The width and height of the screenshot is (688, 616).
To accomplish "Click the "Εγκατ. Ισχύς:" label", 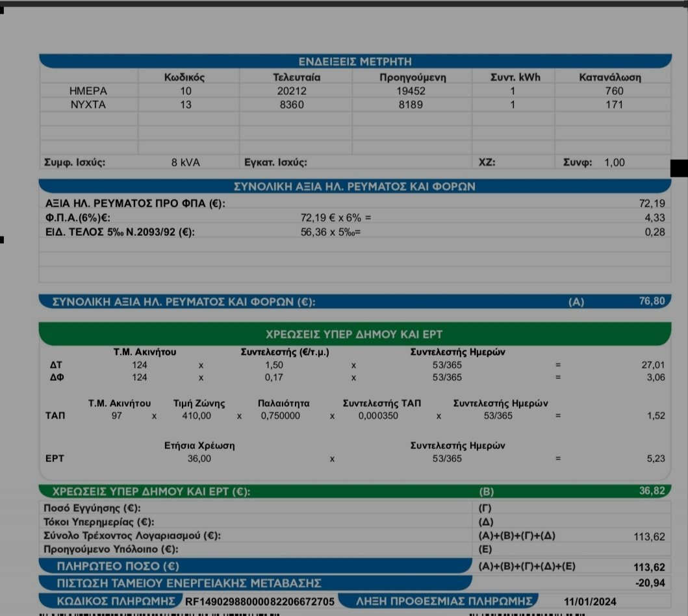I will pyautogui.click(x=275, y=162).
